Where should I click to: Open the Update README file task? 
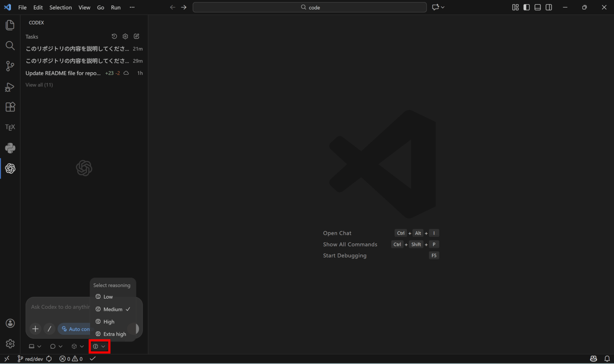[x=63, y=73]
